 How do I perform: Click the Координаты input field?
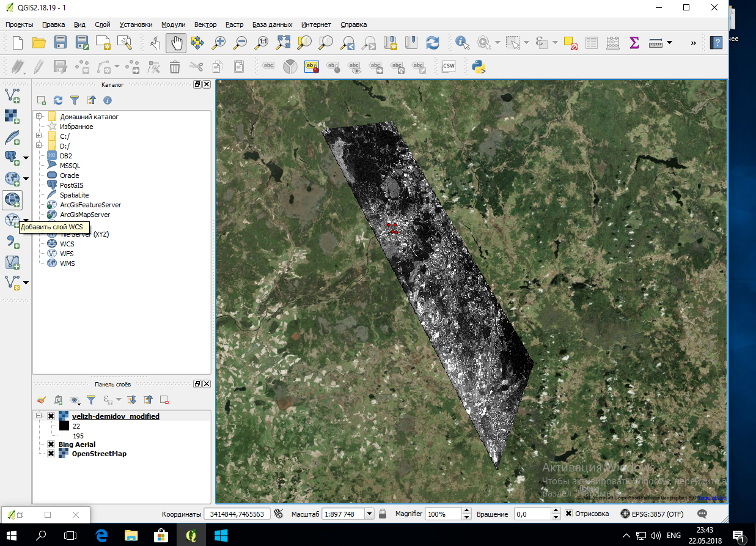tap(238, 514)
